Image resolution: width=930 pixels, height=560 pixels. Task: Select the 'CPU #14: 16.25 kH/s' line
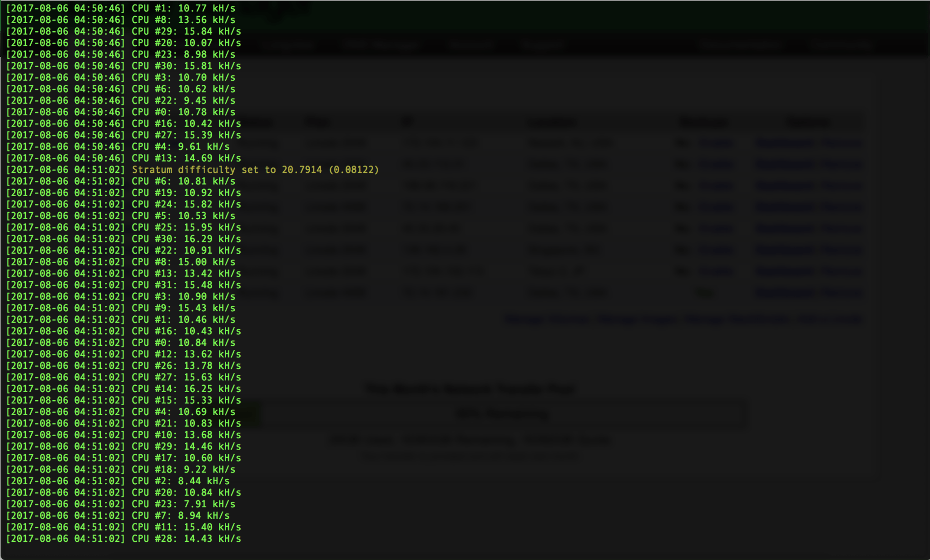(123, 388)
